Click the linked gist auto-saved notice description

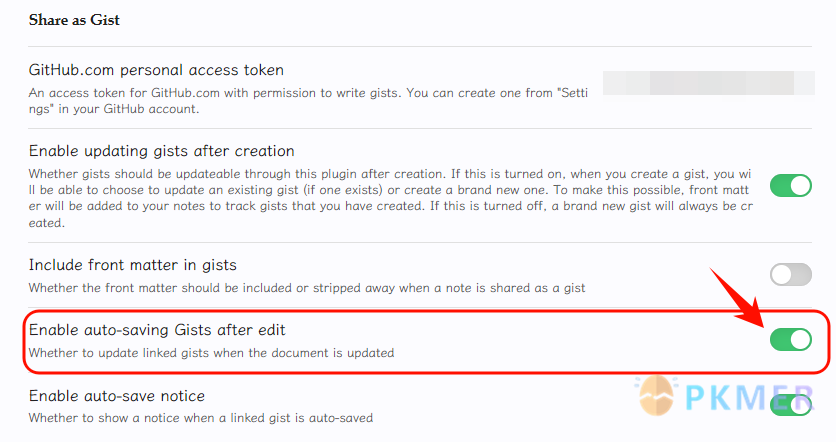201,418
